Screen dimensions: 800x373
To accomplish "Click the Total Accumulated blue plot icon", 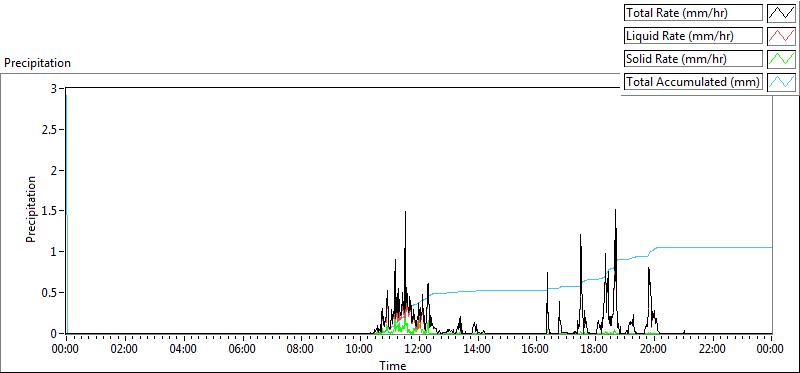I will coord(781,82).
